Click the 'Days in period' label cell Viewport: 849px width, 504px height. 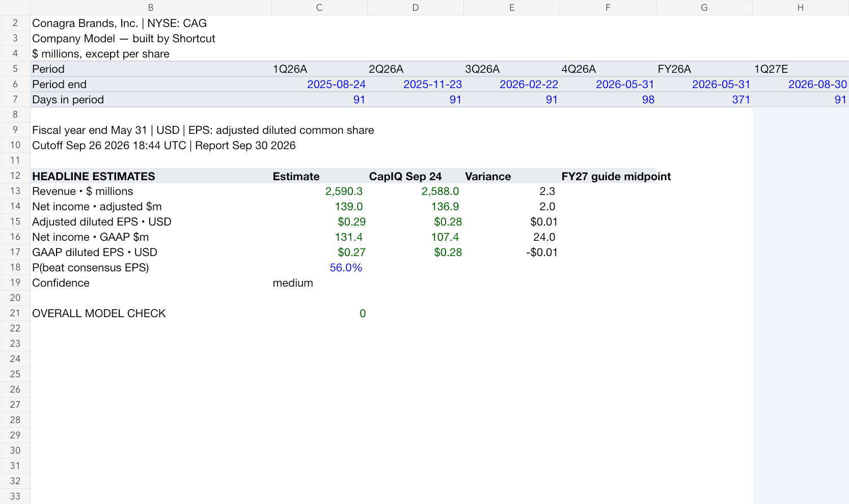pyautogui.click(x=151, y=100)
